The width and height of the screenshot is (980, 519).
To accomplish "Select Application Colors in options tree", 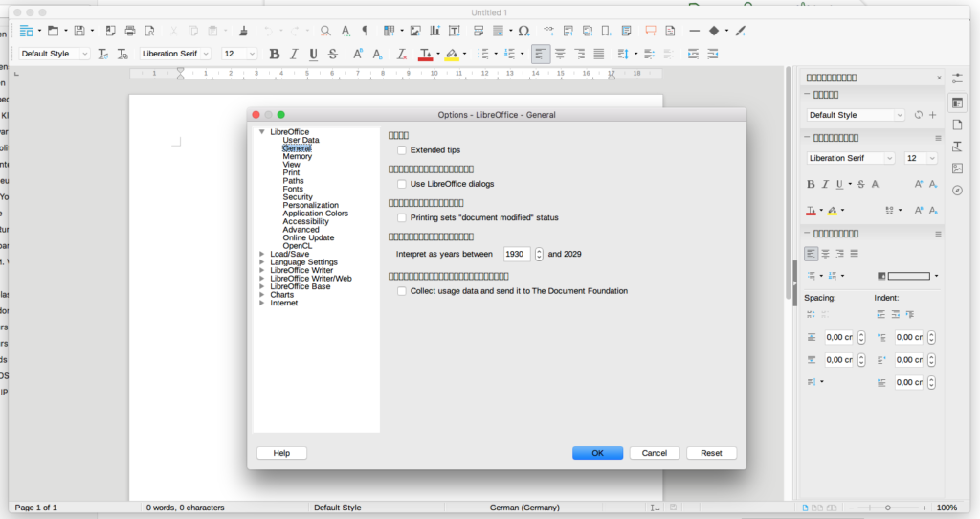I will (315, 214).
